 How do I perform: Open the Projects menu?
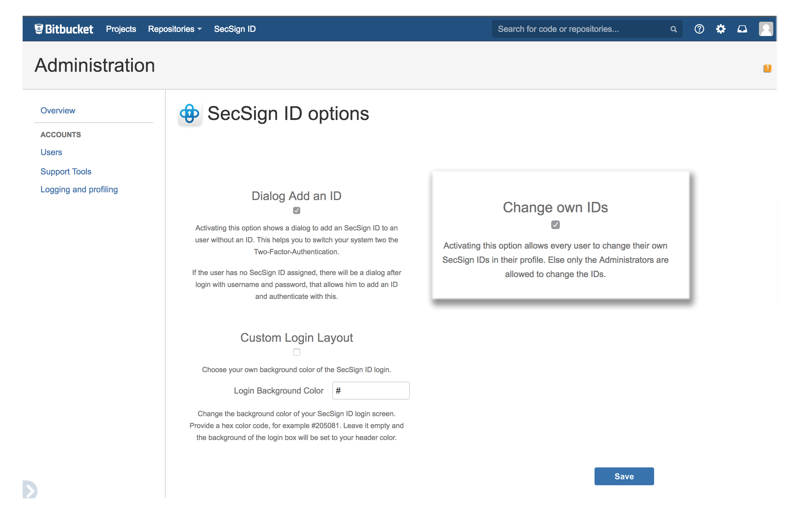click(x=121, y=29)
